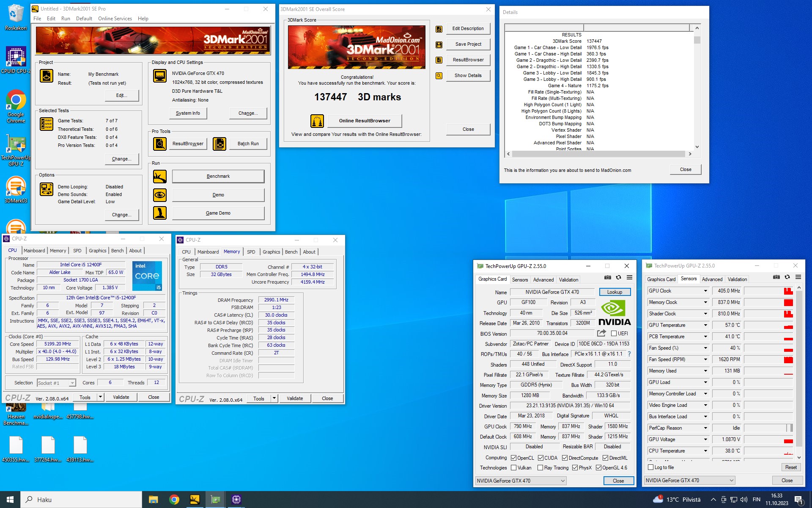This screenshot has width=812, height=508.
Task: Switch to the Mainboard tab in left CPU-Z window
Action: [34, 251]
